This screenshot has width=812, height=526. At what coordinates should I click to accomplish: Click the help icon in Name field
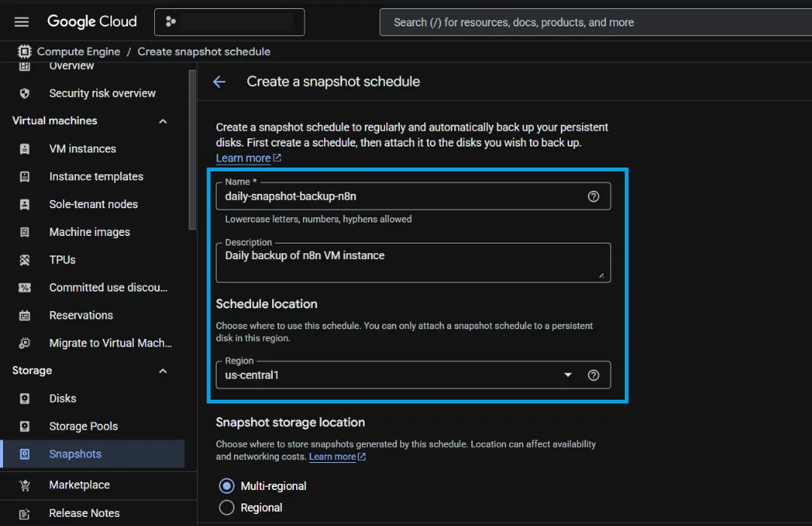point(593,196)
